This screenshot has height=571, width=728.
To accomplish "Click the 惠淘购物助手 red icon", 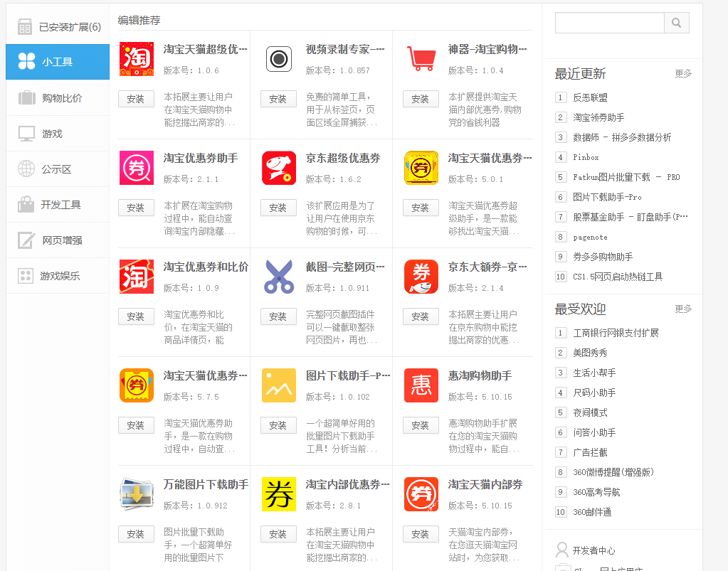I will click(x=421, y=385).
